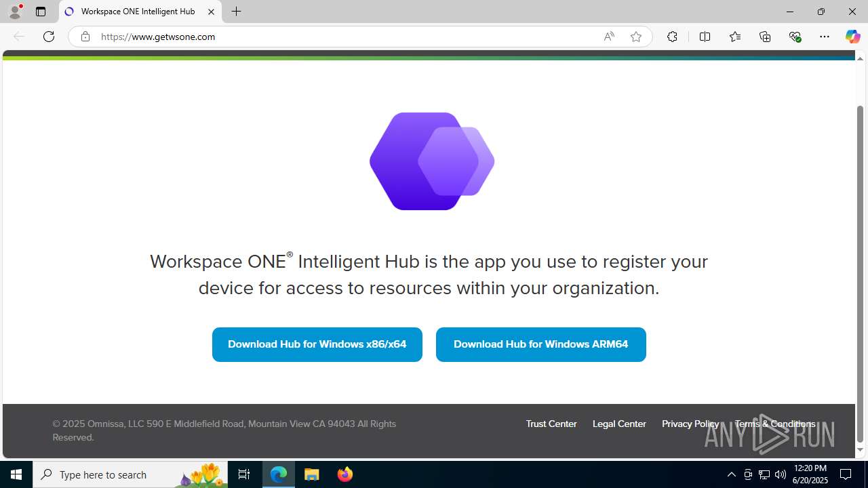Open the browser profile icon
The width and height of the screenshot is (868, 488).
15,12
